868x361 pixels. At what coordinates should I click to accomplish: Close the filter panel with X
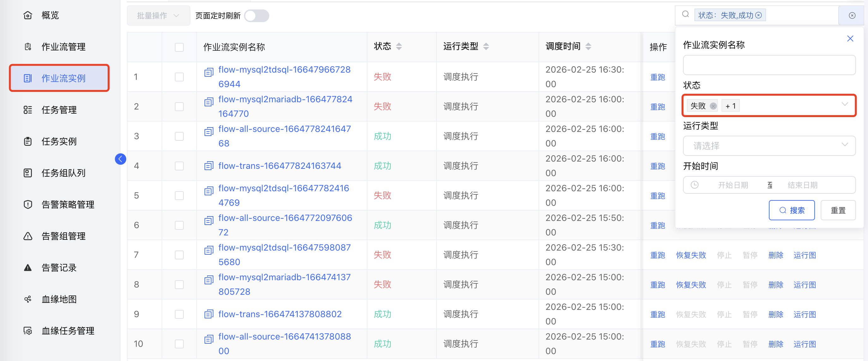[x=850, y=39]
